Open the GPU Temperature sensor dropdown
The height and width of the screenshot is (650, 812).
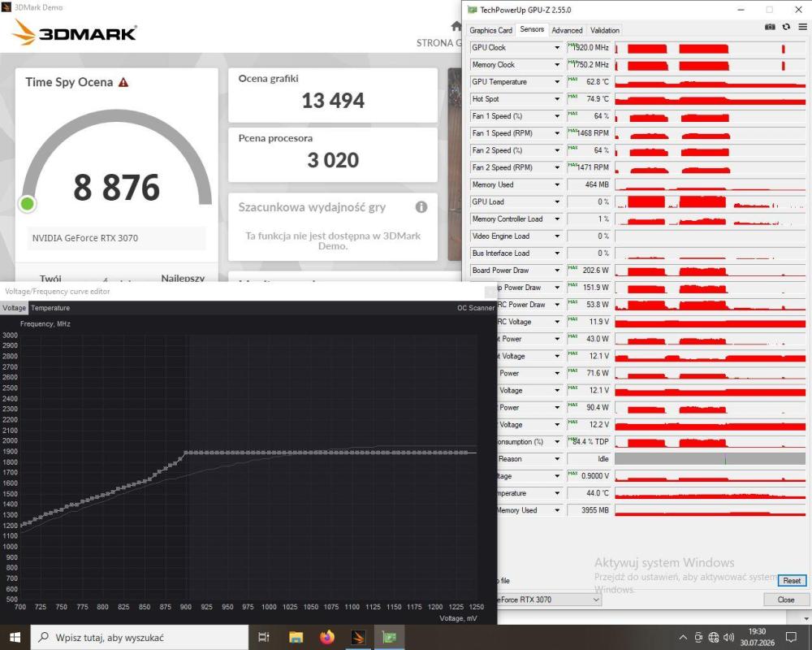557,82
